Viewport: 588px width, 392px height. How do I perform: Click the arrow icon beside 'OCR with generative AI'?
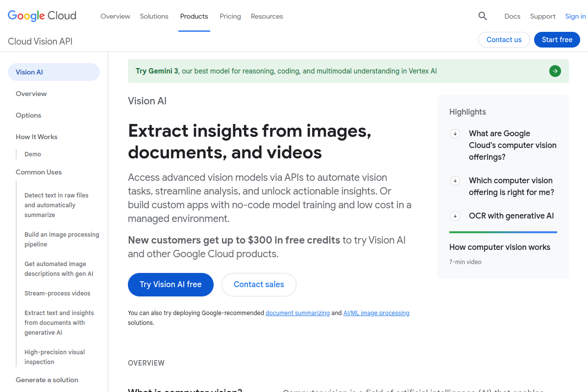[x=455, y=216]
